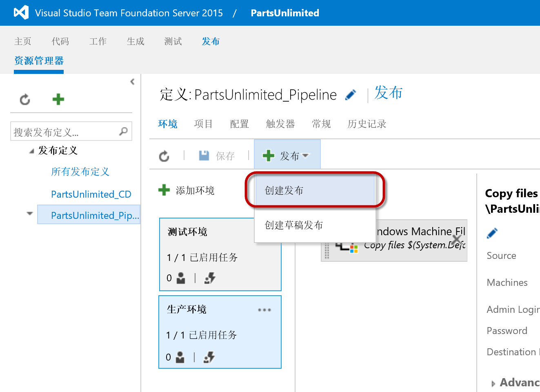Click the Admin Login field label

coord(513,310)
